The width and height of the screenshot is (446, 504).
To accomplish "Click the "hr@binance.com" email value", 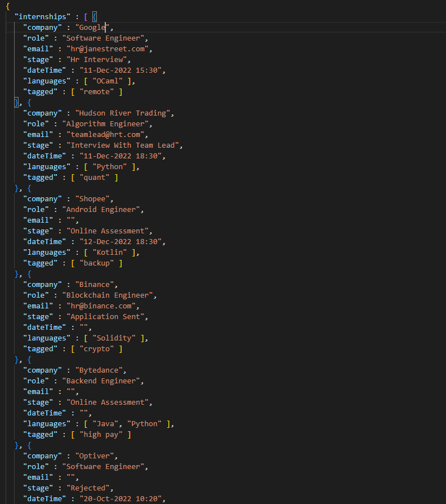I will (x=101, y=306).
